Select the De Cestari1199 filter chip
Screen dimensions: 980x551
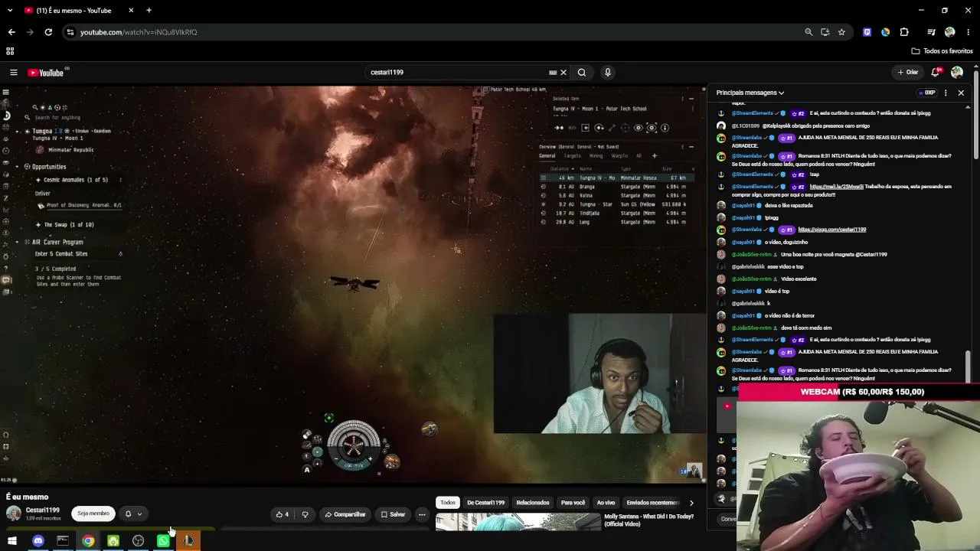click(x=485, y=503)
